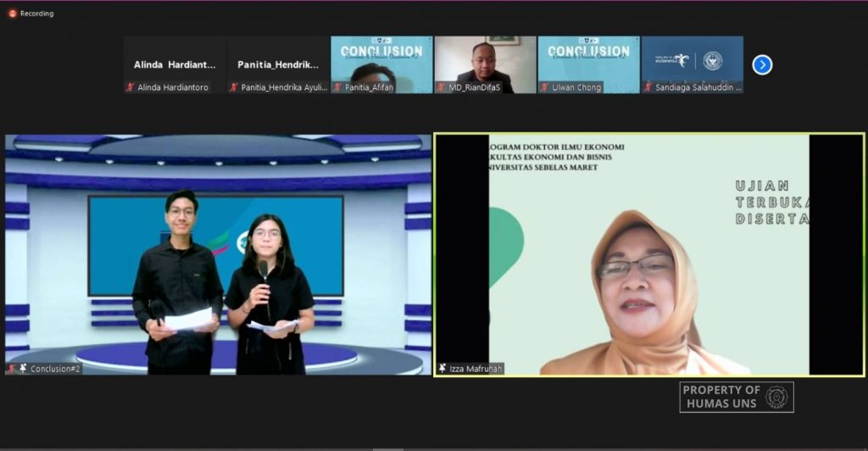The height and width of the screenshot is (451, 868).
Task: Click the Izza Mafruhah name label
Action: pyautogui.click(x=476, y=369)
